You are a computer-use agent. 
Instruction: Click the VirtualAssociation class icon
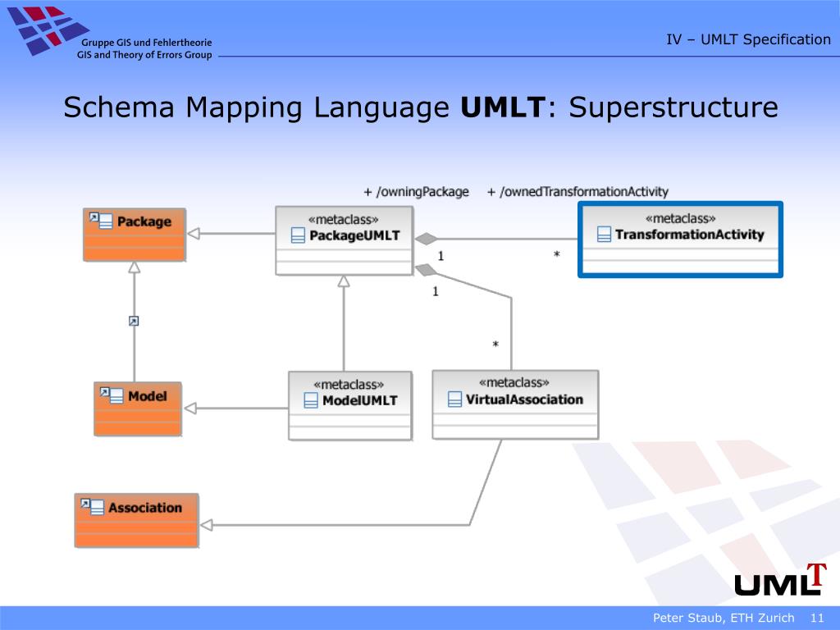454,399
